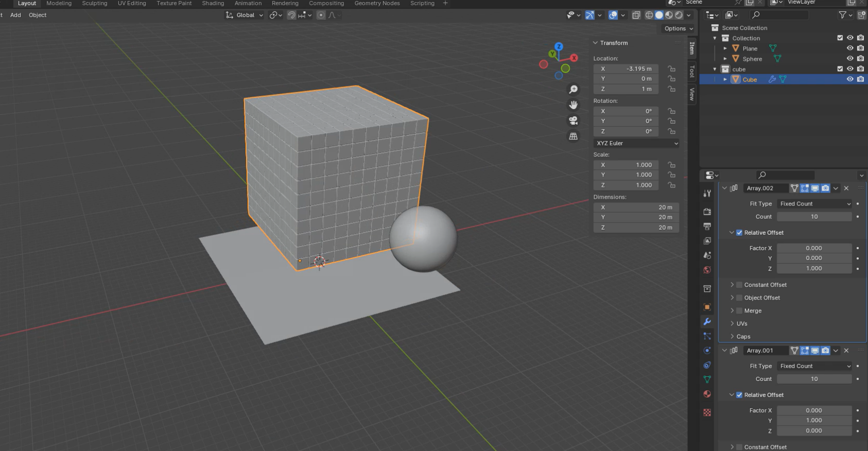Expand the Plane object in outliner
868x451 pixels.
tap(725, 48)
